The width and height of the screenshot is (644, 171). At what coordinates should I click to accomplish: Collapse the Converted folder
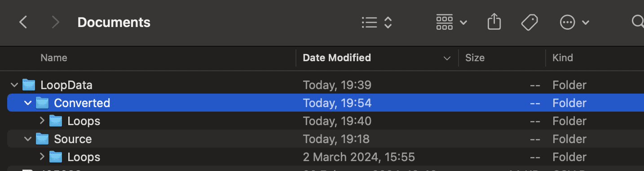pos(28,103)
